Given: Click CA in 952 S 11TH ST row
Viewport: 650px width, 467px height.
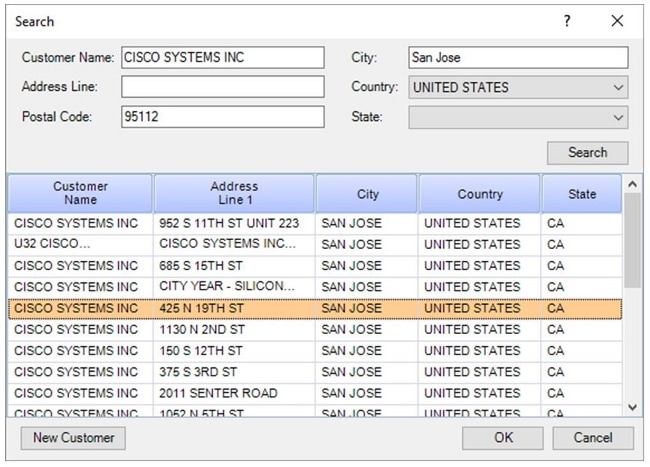Looking at the screenshot, I should pos(555,223).
